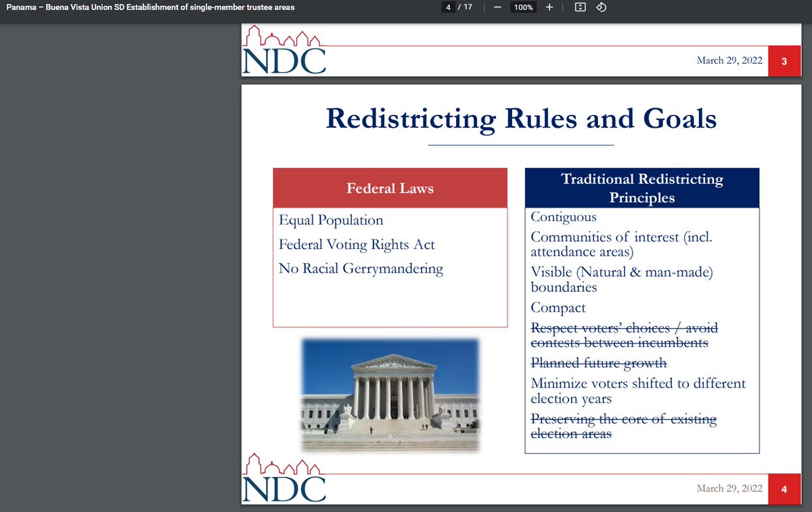Click 'Communities of interest' list item
Screen dimensions: 812x512
(622, 245)
